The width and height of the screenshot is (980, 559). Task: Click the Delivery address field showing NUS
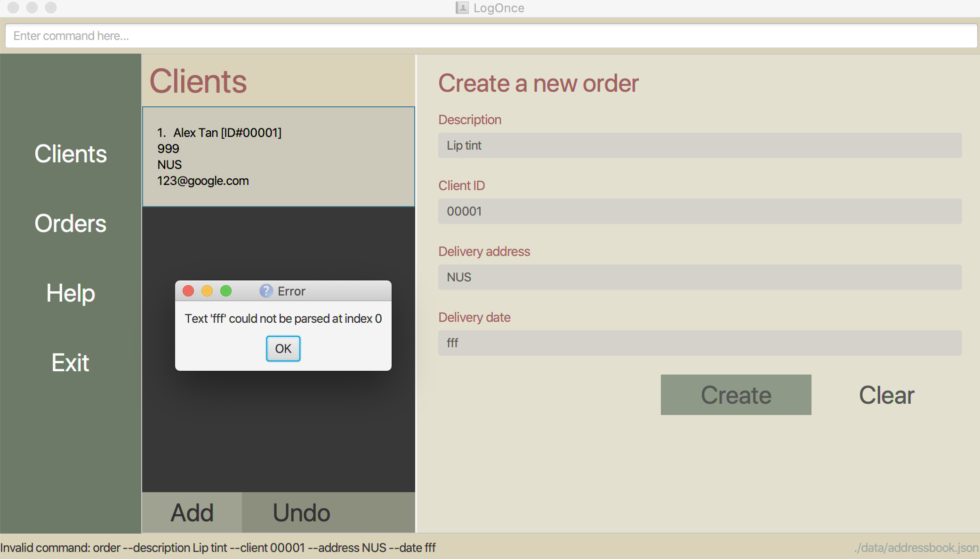coord(699,277)
